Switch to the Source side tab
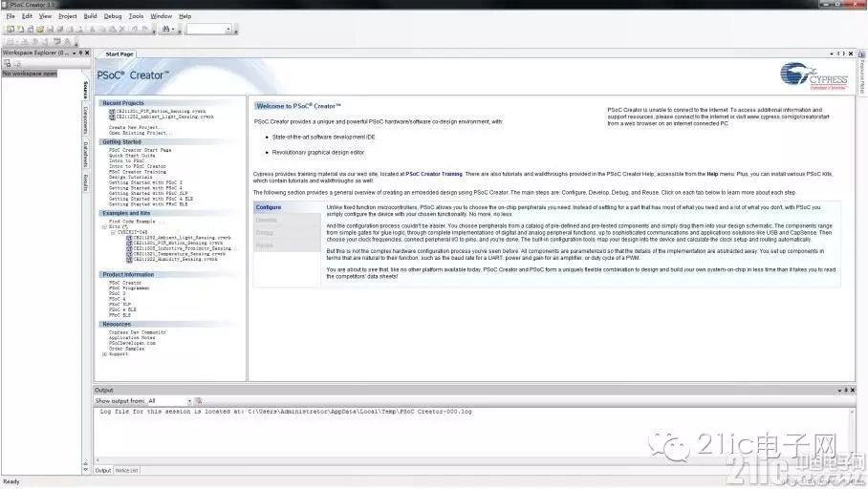This screenshot has width=868, height=489. point(86,89)
